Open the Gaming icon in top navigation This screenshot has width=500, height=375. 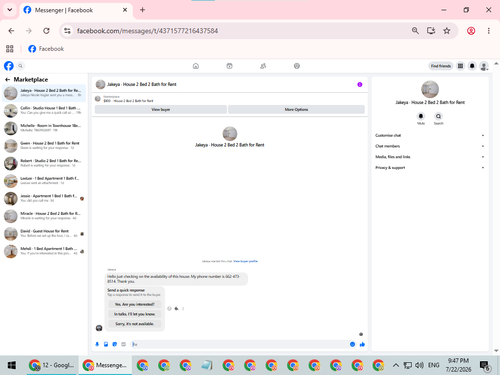coord(297,66)
